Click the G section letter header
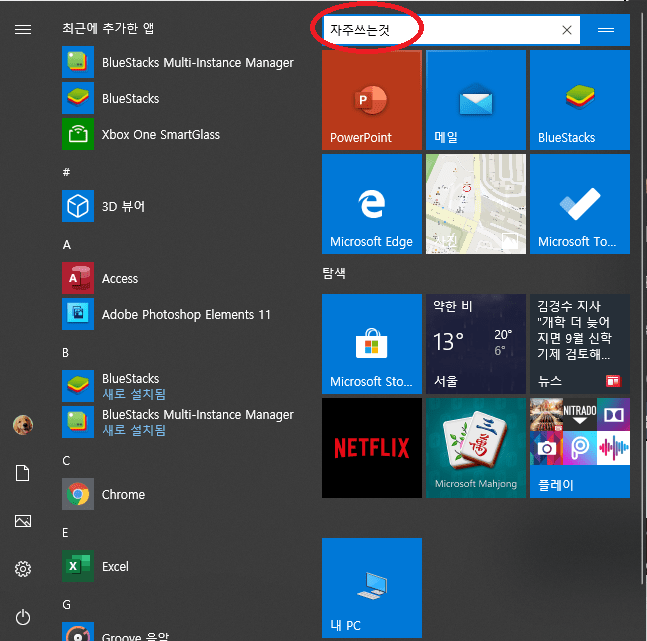 (x=66, y=605)
